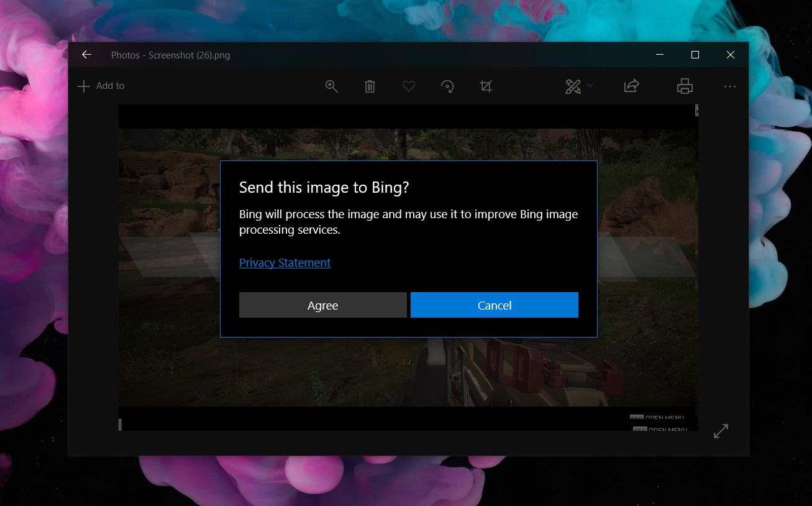The width and height of the screenshot is (812, 506).
Task: Open the Crop tool icon
Action: pyautogui.click(x=486, y=86)
